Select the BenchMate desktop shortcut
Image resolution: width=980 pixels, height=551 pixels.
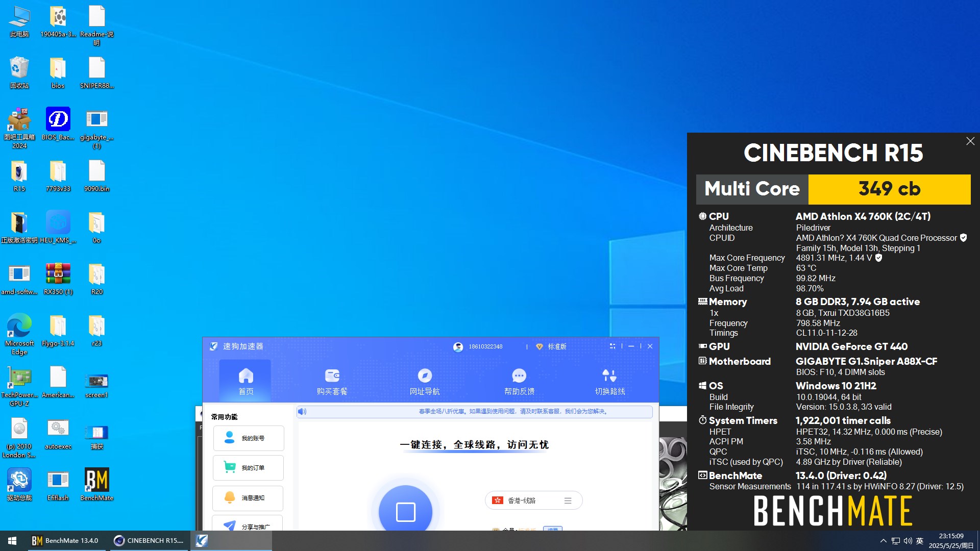coord(96,485)
